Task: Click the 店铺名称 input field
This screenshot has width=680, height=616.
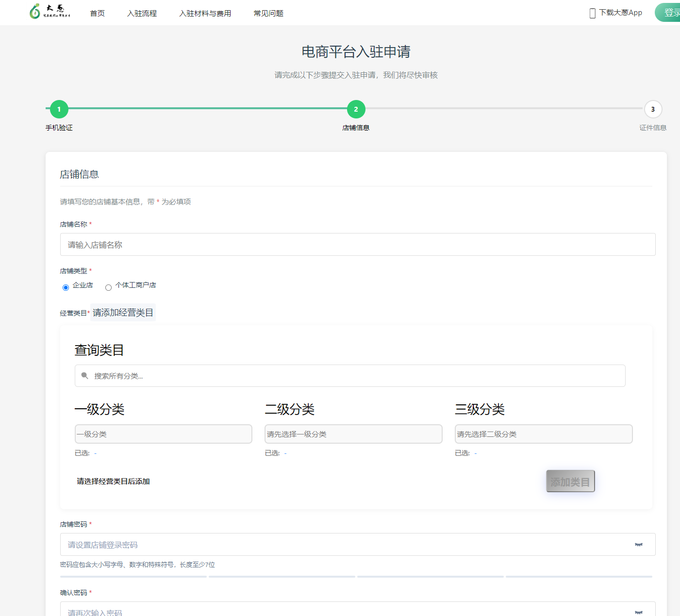Action: point(357,245)
